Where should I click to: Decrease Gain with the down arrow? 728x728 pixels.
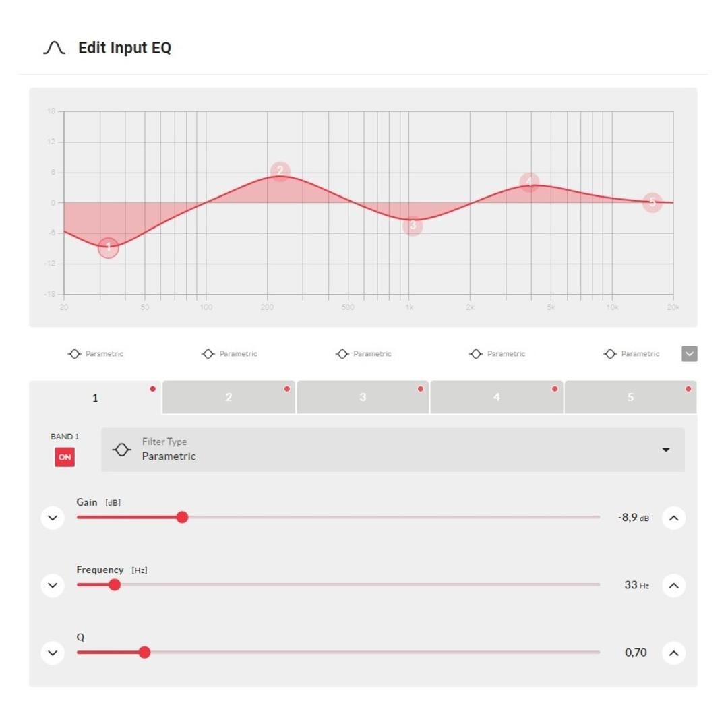click(x=53, y=518)
